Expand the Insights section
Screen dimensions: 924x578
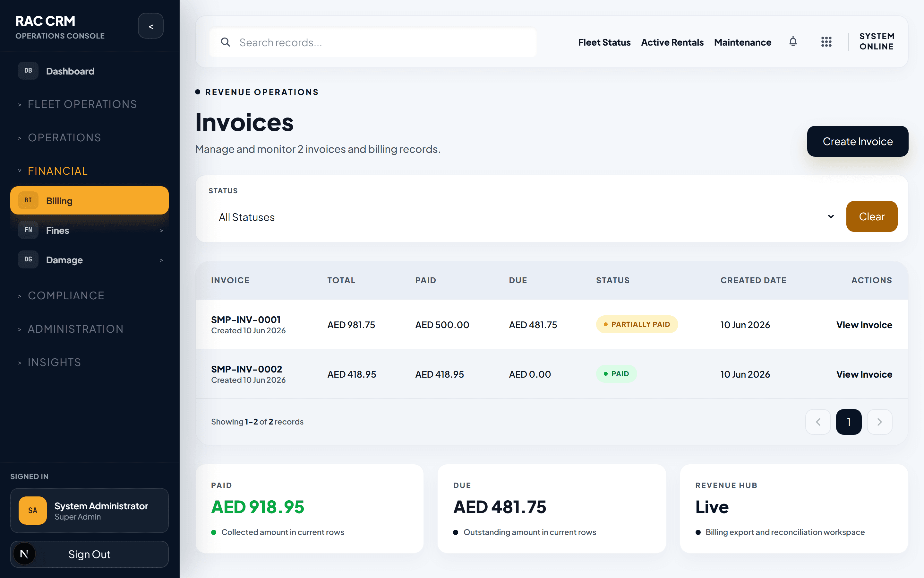click(x=50, y=363)
